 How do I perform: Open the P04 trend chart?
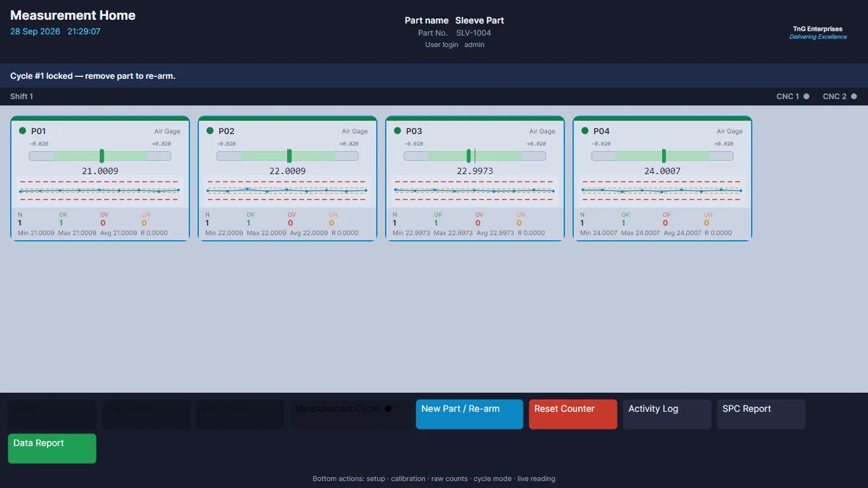[x=662, y=191]
